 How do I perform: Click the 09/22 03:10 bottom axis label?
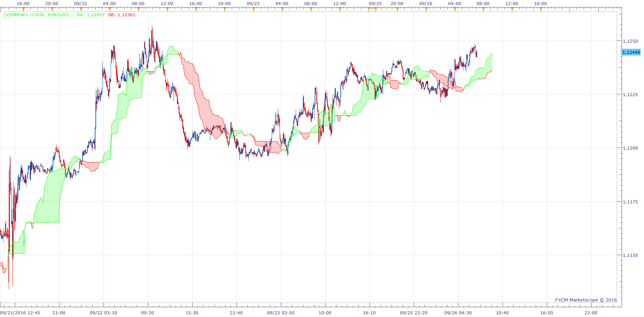[x=104, y=313]
